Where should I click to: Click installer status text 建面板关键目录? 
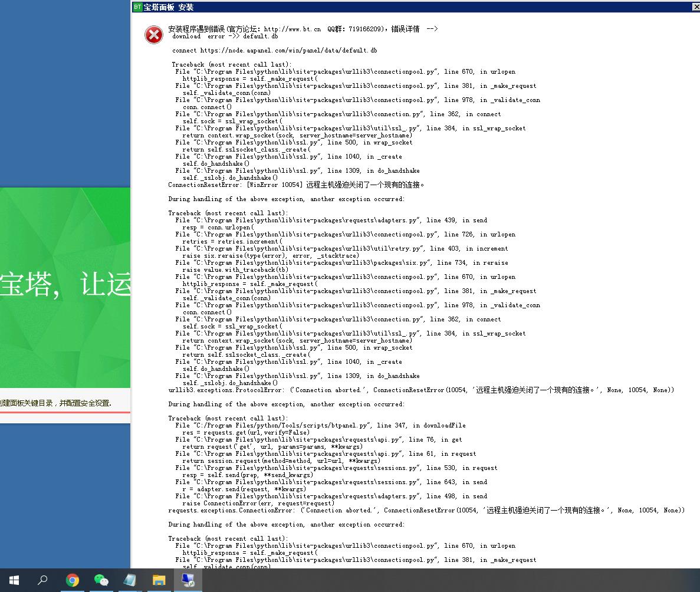(x=56, y=403)
